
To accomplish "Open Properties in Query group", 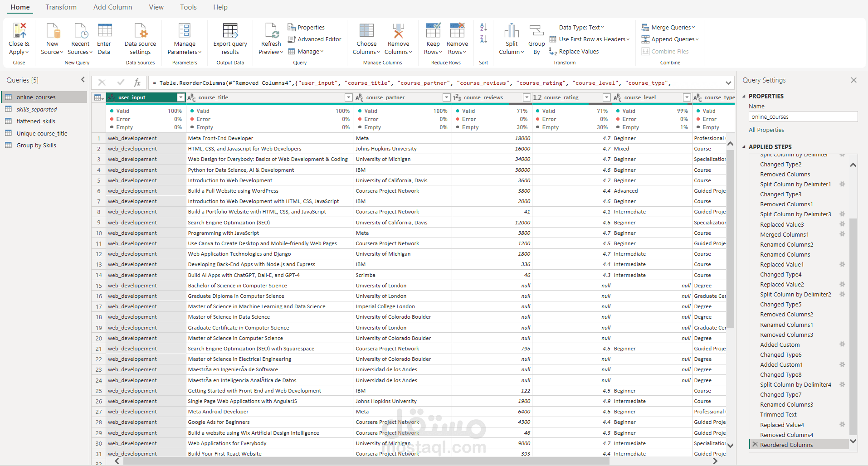I will [306, 27].
